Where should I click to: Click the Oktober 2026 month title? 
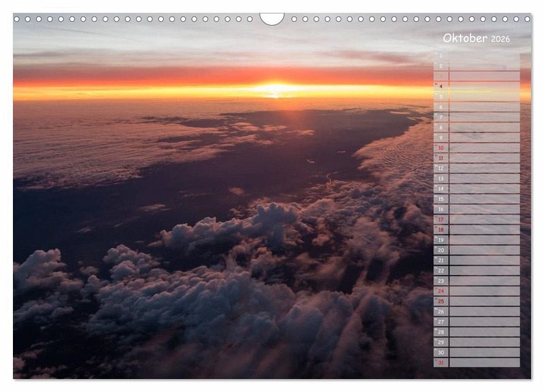[x=476, y=38]
